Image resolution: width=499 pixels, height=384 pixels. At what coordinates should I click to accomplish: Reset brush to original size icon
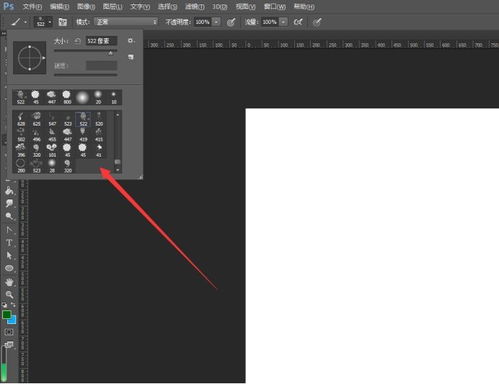[77, 41]
